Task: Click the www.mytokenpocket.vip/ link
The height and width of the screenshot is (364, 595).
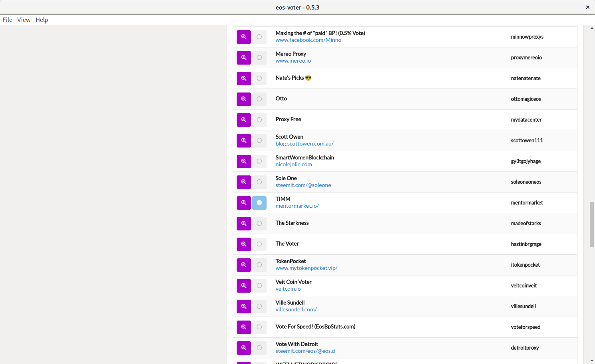Action: 306,268
